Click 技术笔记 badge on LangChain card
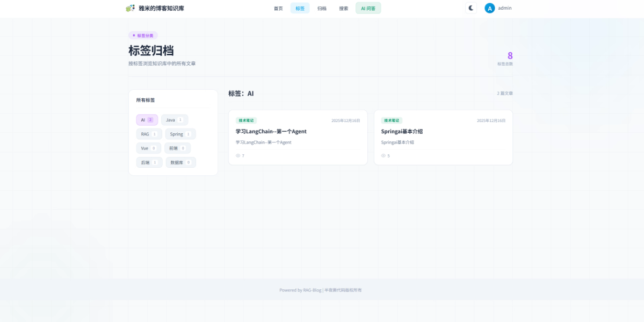 click(x=246, y=120)
